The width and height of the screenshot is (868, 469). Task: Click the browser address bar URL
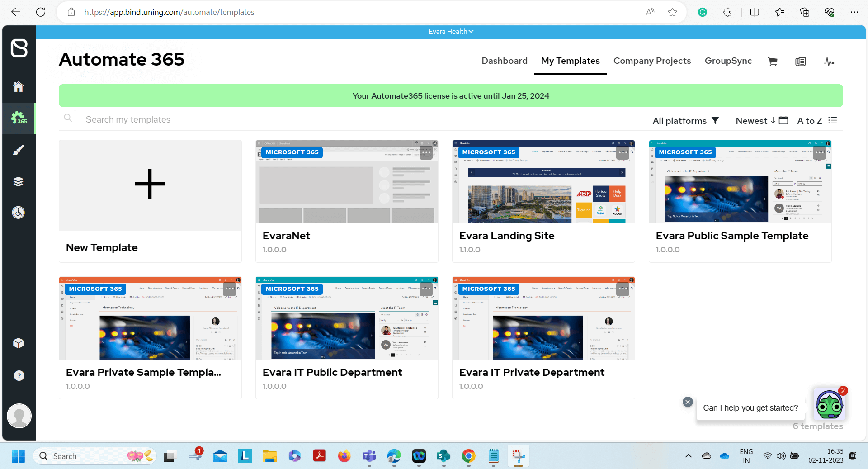(169, 12)
